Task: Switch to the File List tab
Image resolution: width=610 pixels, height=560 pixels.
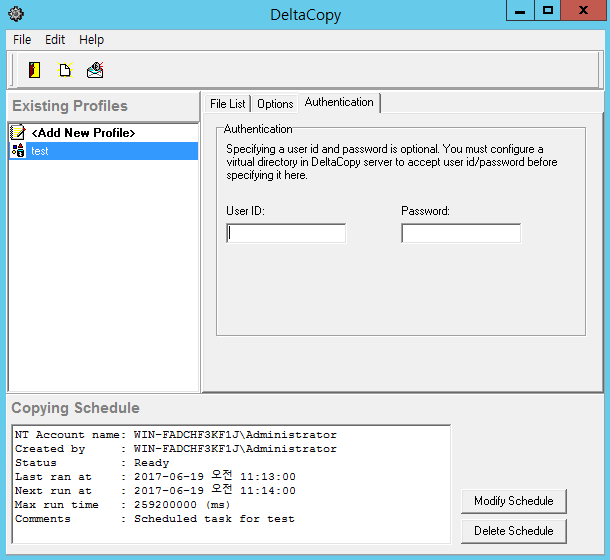Action: pyautogui.click(x=227, y=104)
